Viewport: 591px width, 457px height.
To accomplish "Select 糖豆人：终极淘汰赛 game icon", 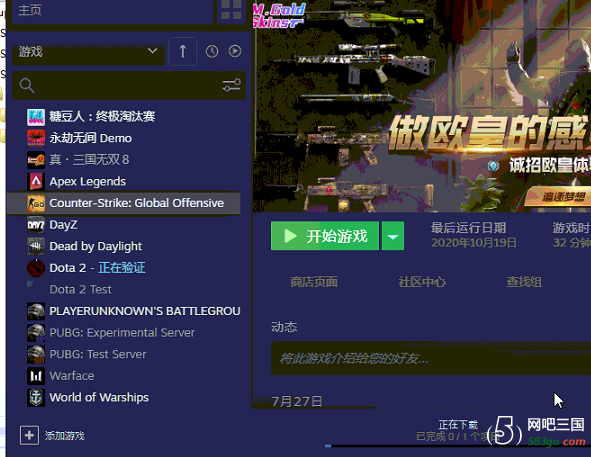I will pyautogui.click(x=36, y=117).
